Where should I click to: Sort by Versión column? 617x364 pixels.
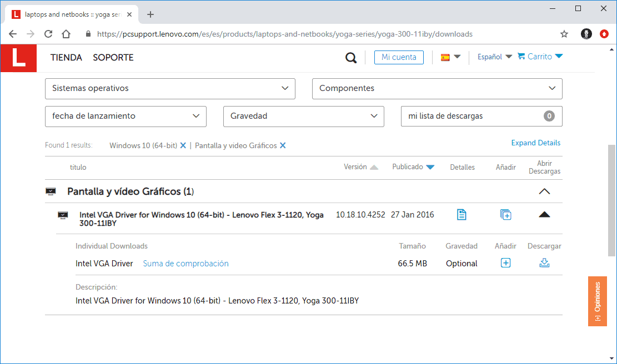click(x=361, y=167)
